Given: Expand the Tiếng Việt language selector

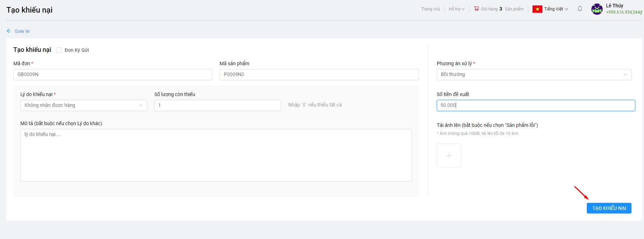Looking at the screenshot, I should pyautogui.click(x=556, y=9).
